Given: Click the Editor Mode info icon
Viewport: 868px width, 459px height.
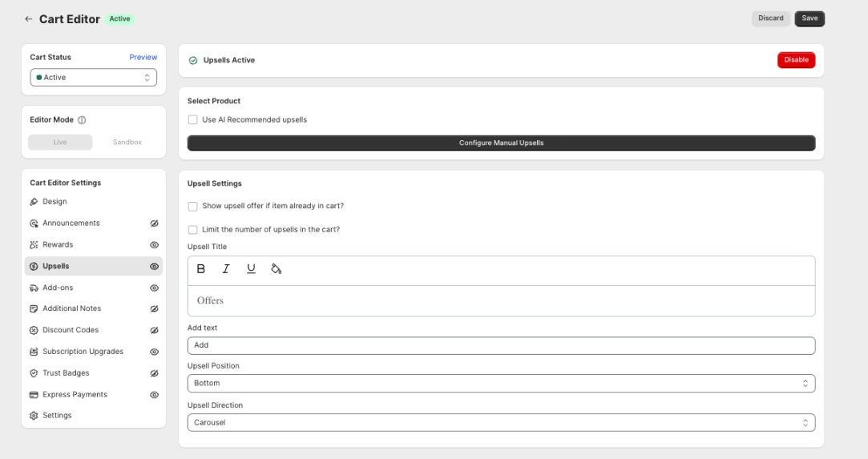Looking at the screenshot, I should [82, 120].
